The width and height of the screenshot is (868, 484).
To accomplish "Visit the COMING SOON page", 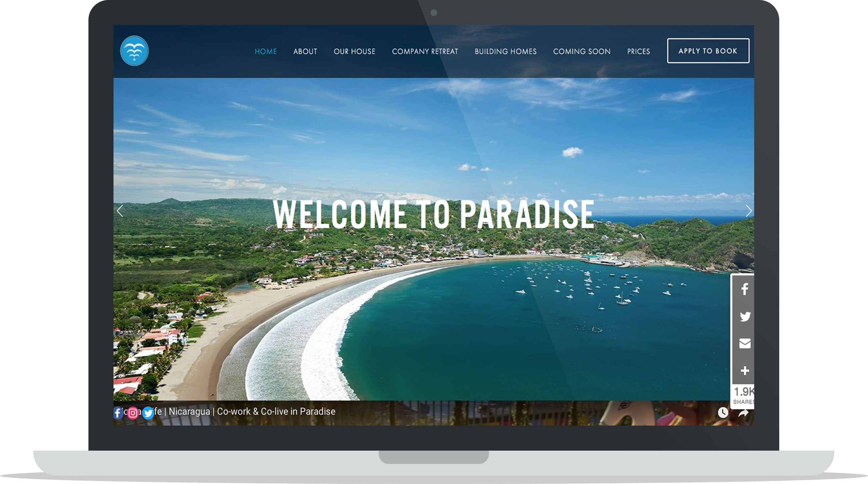I will pos(582,51).
